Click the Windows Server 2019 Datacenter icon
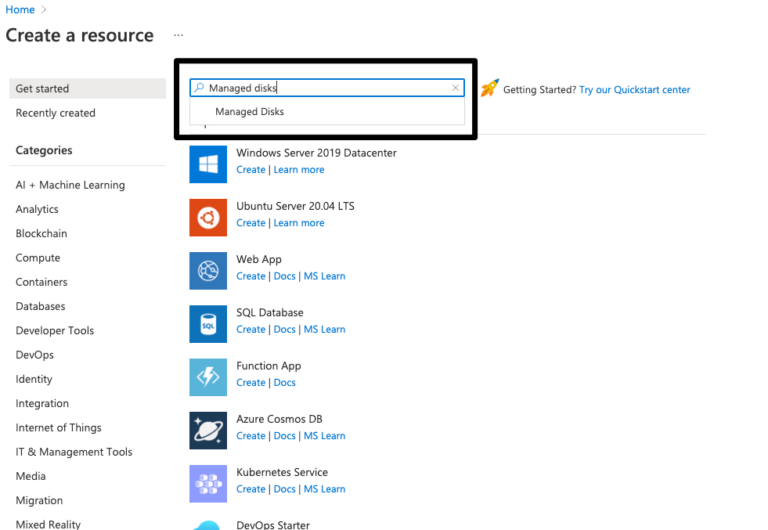768x530 pixels. [x=208, y=164]
